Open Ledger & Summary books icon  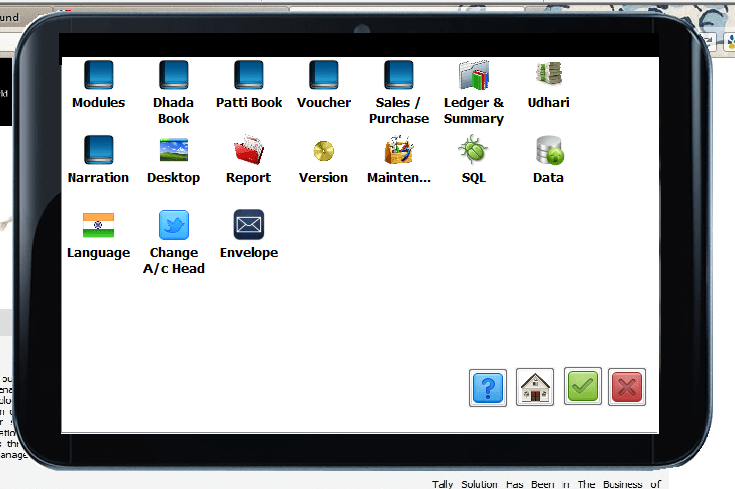473,76
